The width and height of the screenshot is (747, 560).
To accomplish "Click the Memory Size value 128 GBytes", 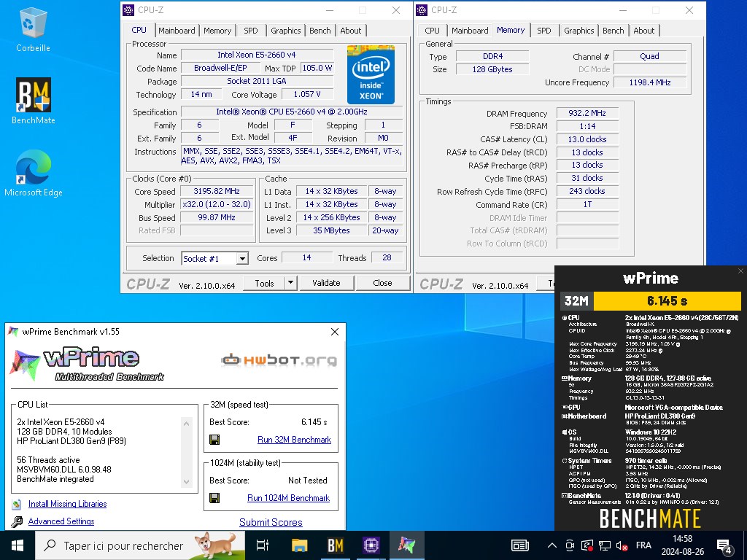I will (492, 69).
